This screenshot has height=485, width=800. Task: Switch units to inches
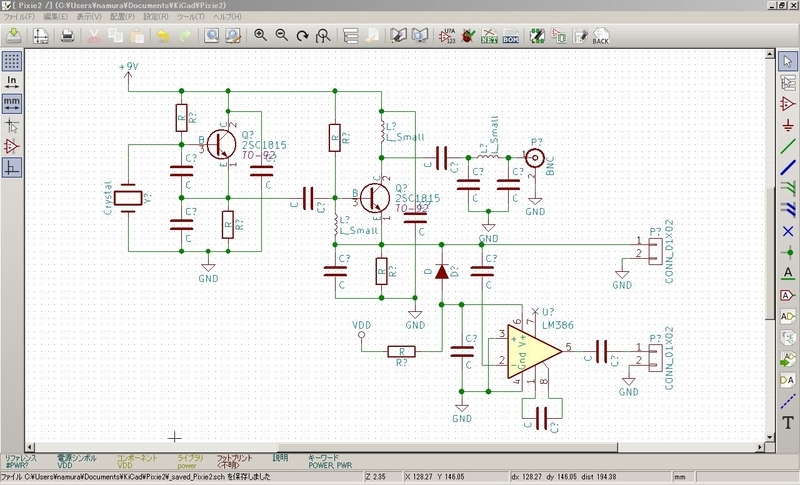(x=12, y=81)
